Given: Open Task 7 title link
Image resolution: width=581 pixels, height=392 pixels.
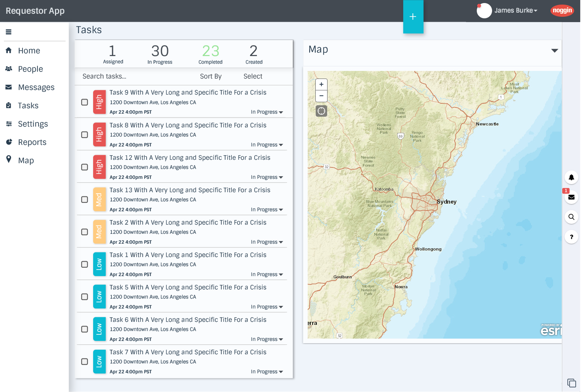Looking at the screenshot, I should [188, 352].
